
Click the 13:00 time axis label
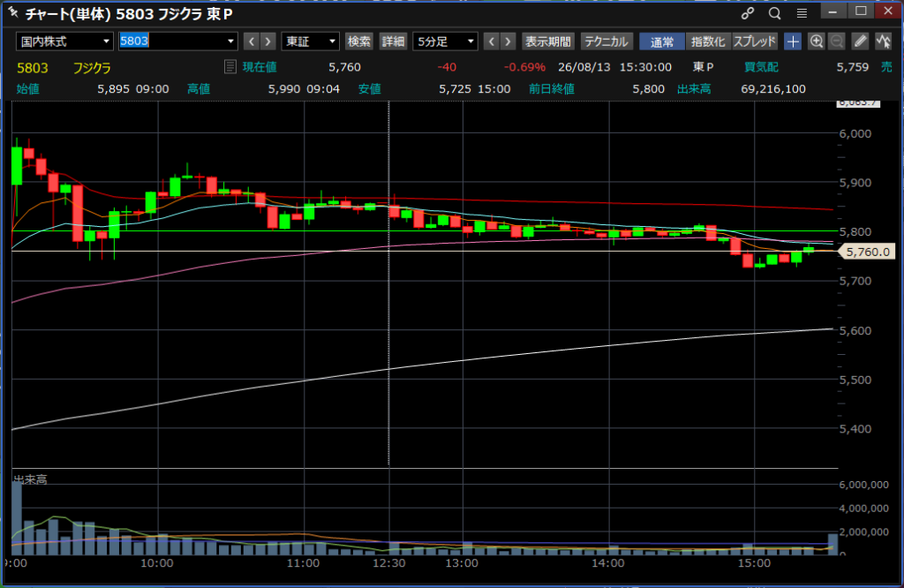point(462,563)
